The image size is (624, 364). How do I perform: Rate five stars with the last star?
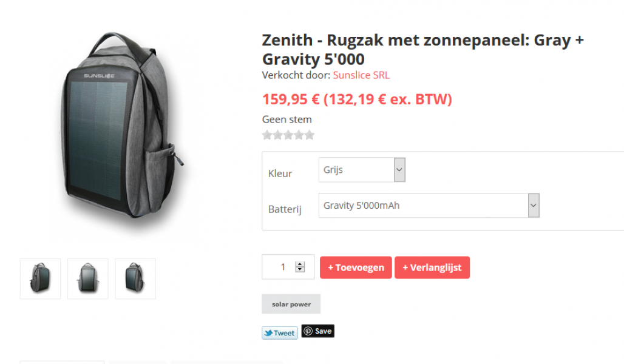(309, 135)
